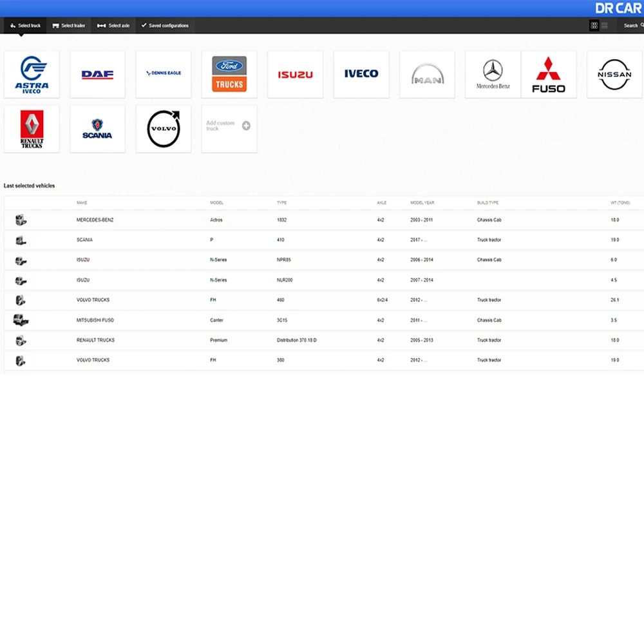Click the NLR200 type cell
644x644 pixels.
[x=285, y=280]
